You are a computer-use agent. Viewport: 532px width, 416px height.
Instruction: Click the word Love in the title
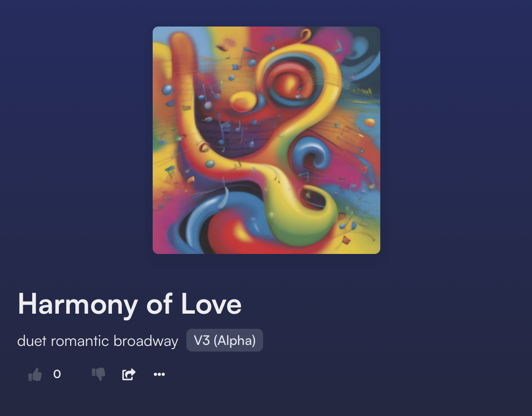(x=211, y=304)
